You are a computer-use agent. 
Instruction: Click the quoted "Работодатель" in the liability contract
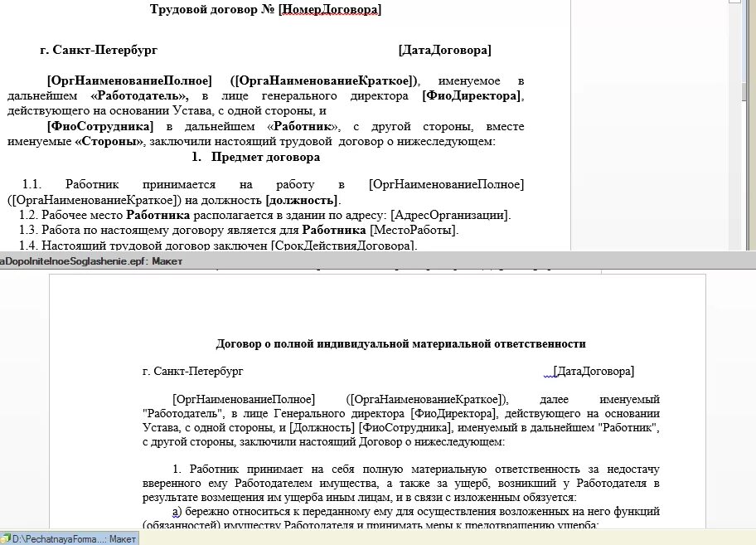click(182, 414)
